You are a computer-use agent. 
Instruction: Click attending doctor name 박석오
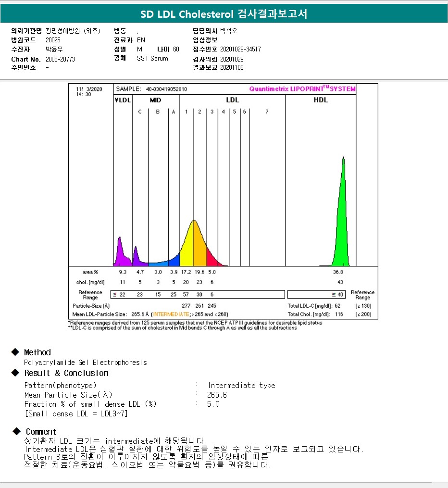[229, 31]
